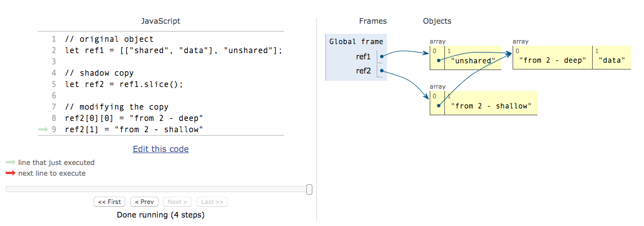
Task: Click the pointer dot in ref2 array index 0
Action: pyautogui.click(x=438, y=106)
